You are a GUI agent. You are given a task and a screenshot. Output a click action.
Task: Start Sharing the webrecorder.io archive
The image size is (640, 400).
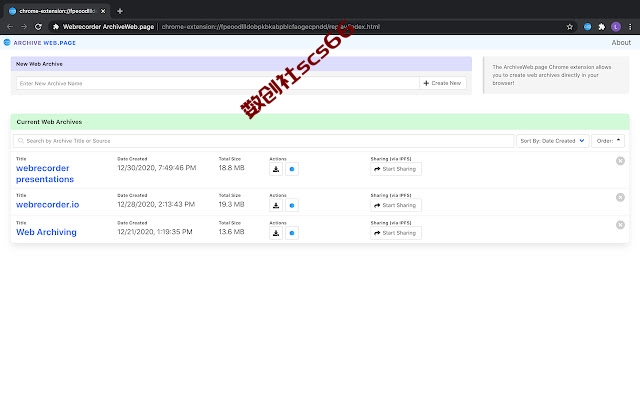click(396, 205)
